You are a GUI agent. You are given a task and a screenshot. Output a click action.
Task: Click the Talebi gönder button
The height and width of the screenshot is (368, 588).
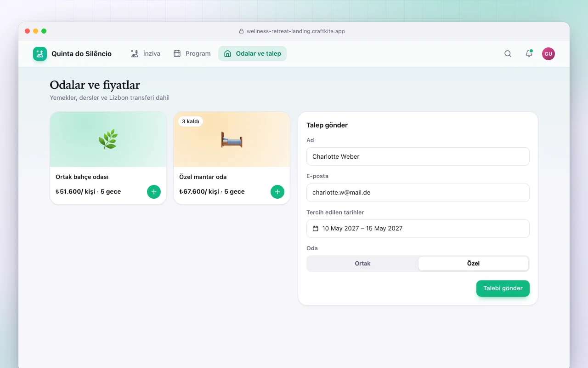click(503, 288)
